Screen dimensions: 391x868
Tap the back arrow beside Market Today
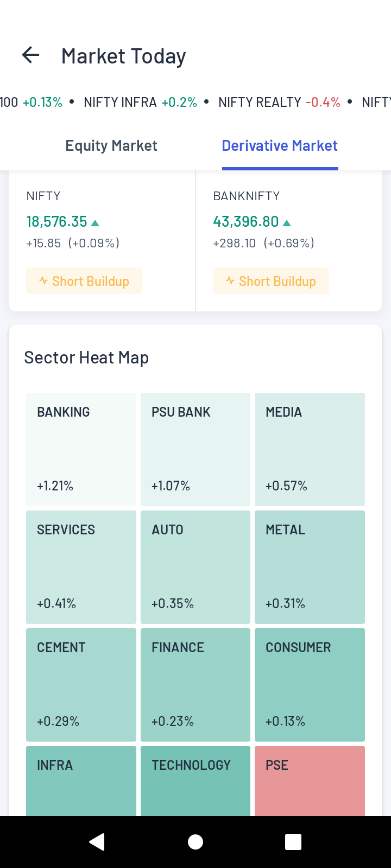(31, 55)
